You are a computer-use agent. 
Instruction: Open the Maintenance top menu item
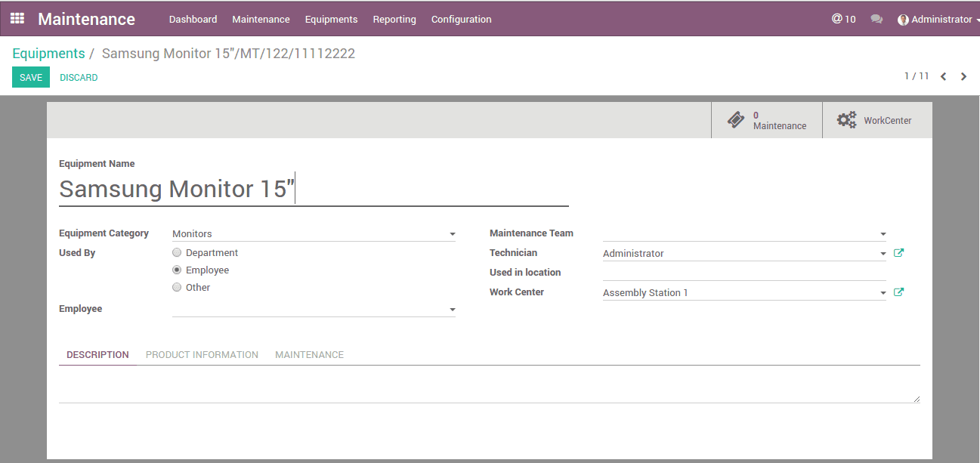261,20
